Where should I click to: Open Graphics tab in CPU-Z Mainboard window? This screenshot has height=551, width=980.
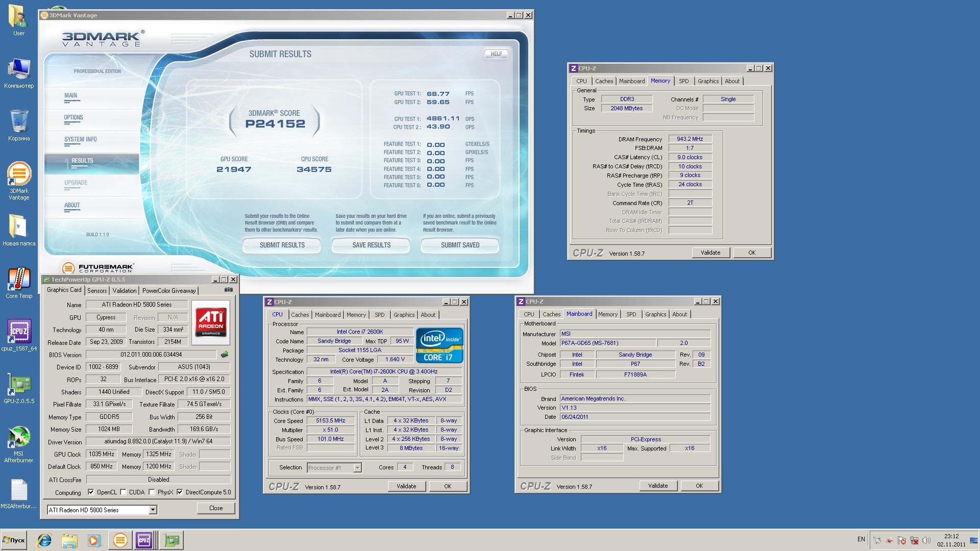click(655, 314)
